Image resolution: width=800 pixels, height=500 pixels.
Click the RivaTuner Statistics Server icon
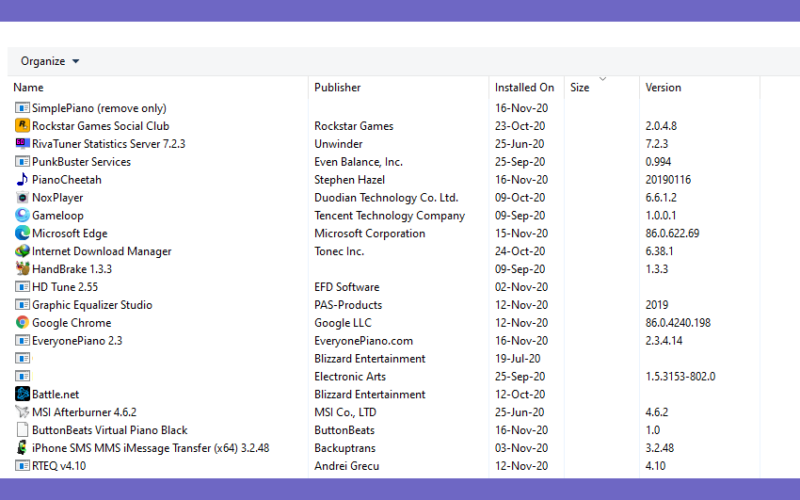(22, 143)
